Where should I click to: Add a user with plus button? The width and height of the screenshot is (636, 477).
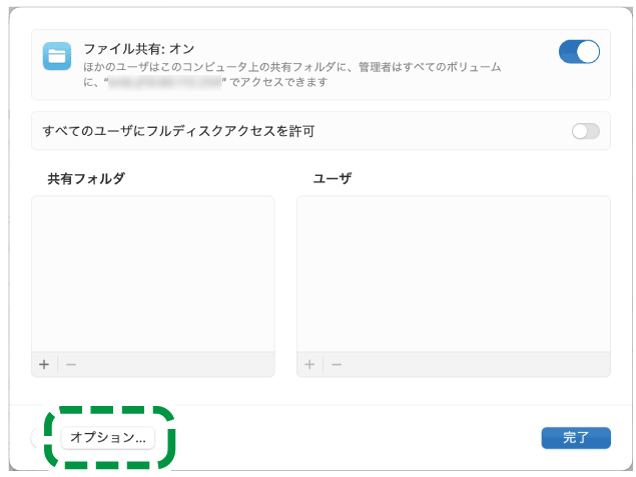click(x=309, y=364)
